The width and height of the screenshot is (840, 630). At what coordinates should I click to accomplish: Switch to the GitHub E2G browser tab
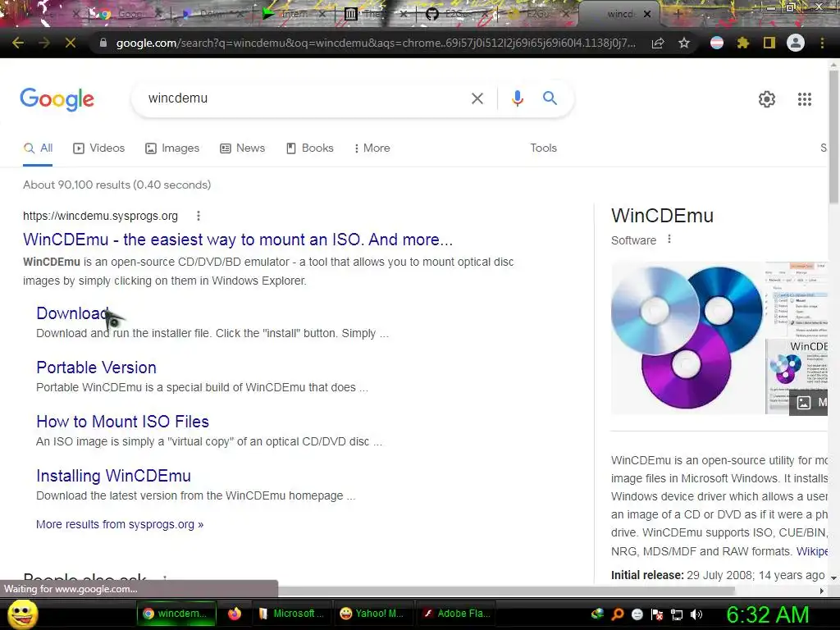pos(457,14)
